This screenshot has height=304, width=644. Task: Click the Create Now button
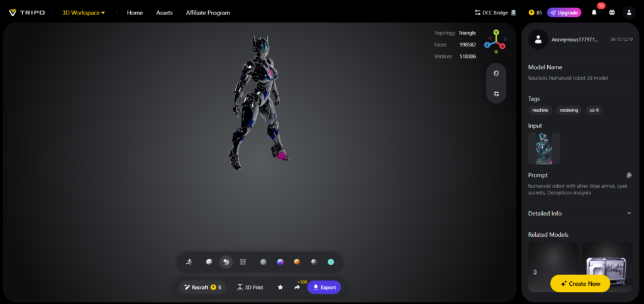click(580, 283)
